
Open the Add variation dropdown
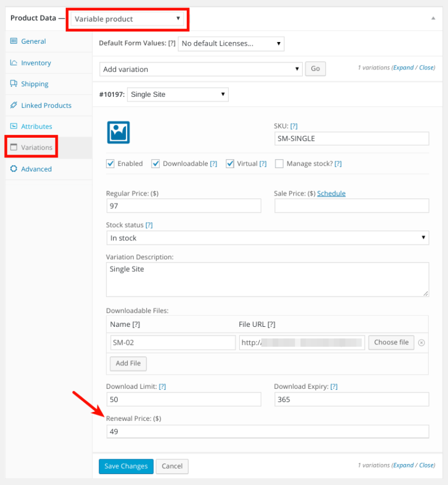click(x=201, y=69)
